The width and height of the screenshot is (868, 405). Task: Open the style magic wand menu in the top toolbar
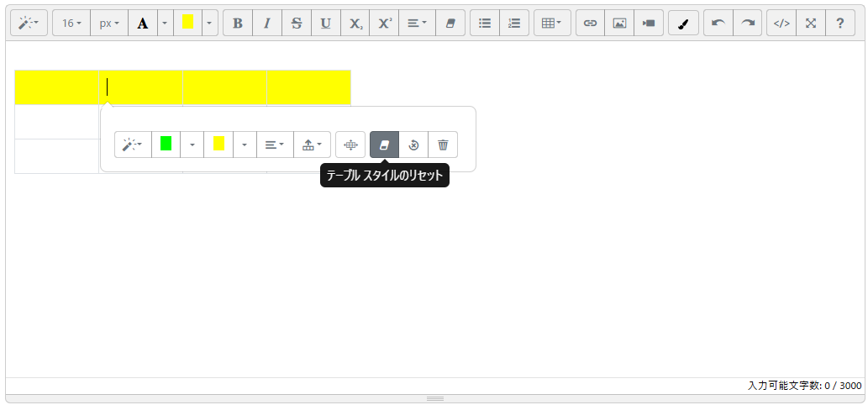(x=29, y=24)
